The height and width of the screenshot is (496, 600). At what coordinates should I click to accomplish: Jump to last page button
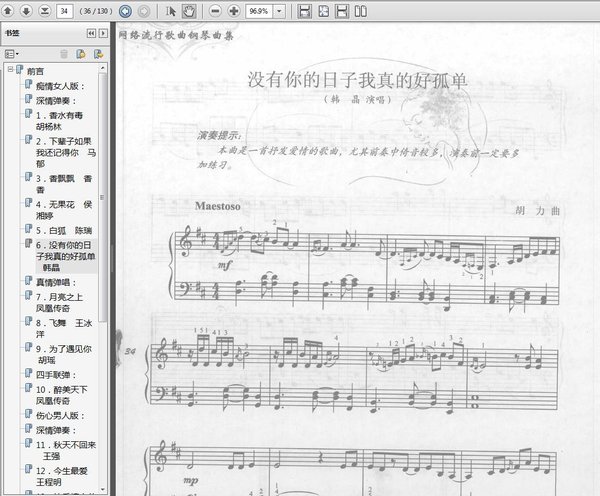[x=45, y=11]
